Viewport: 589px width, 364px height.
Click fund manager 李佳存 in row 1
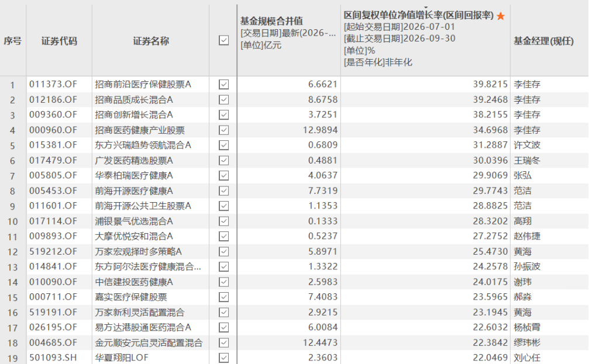click(527, 85)
